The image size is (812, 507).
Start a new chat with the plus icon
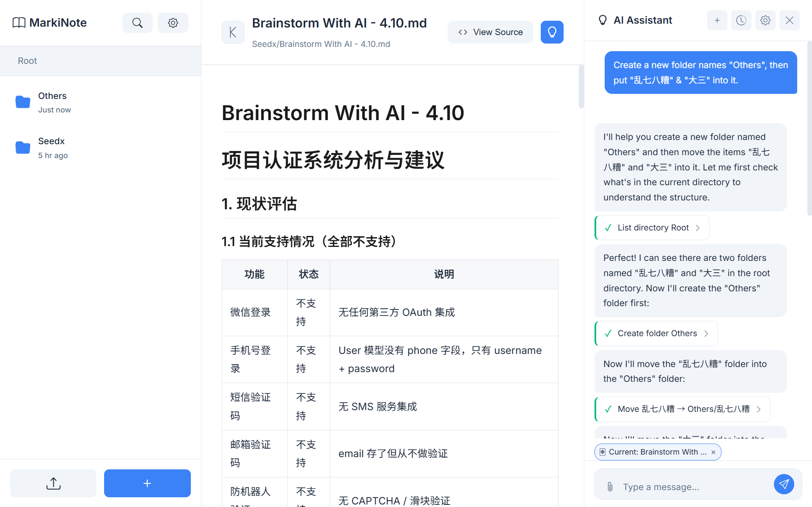(x=717, y=20)
